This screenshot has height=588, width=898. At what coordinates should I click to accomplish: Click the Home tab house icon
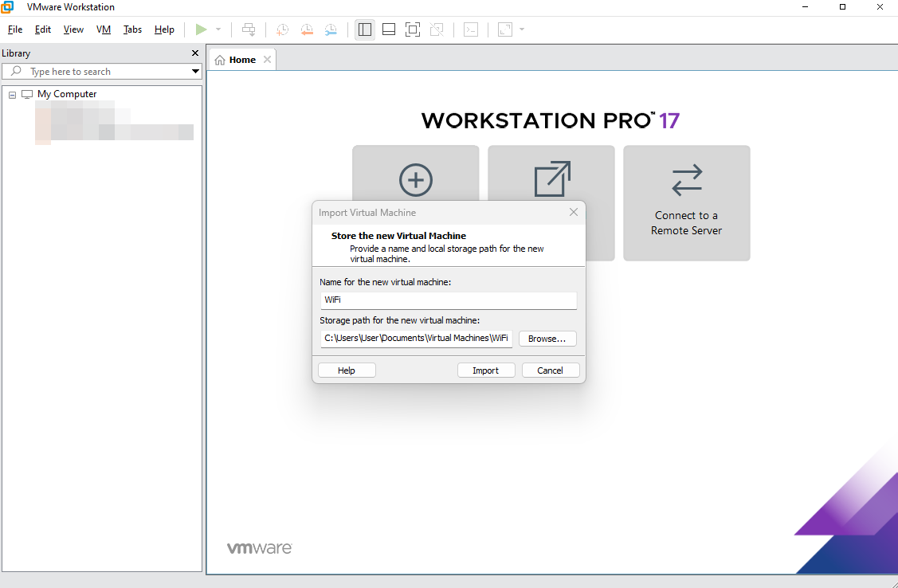(220, 60)
